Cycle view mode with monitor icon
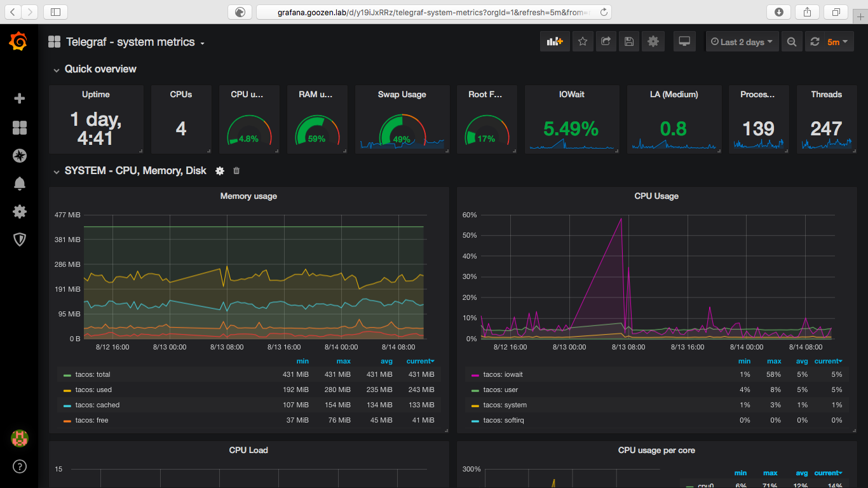Screen dimensions: 868x488 click(684, 42)
